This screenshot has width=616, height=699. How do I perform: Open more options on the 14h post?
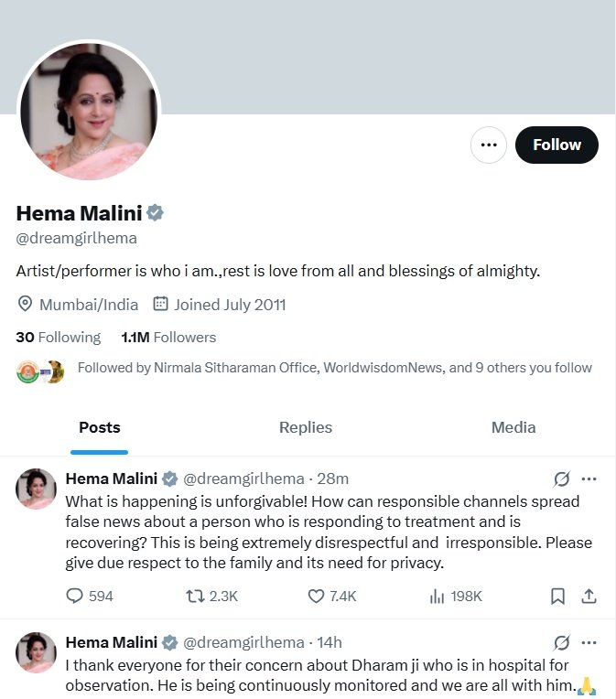589,642
